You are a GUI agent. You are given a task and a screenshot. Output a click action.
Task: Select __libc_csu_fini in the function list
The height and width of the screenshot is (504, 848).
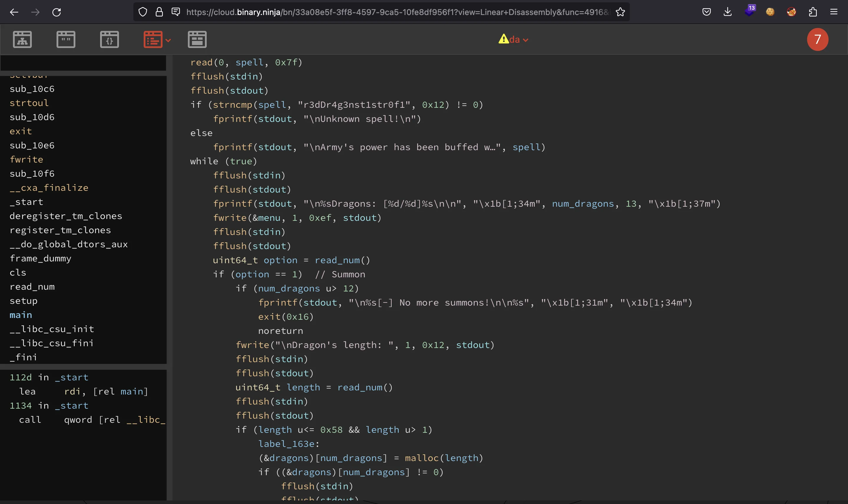pyautogui.click(x=52, y=343)
